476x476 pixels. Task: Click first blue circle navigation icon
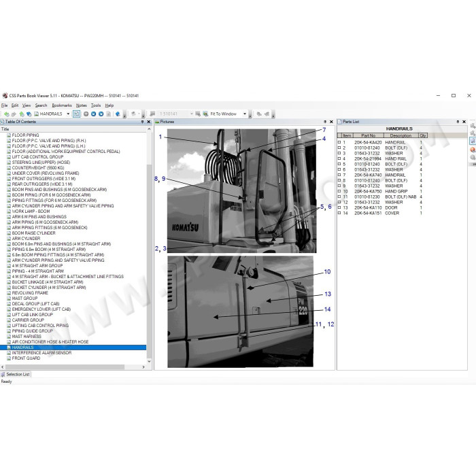tap(94, 114)
